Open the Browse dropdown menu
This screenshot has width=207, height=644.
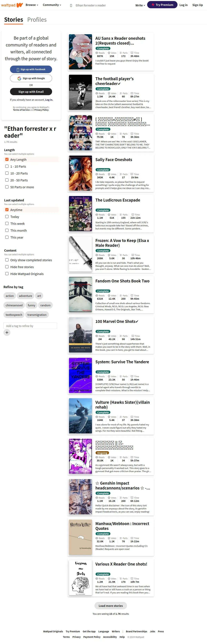(x=32, y=5)
